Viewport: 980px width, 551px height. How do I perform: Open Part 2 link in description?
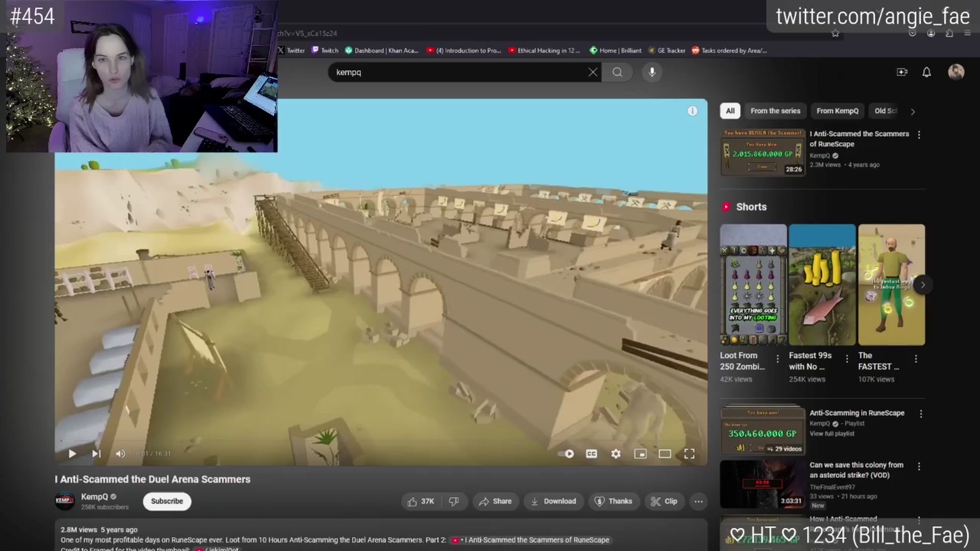point(530,540)
